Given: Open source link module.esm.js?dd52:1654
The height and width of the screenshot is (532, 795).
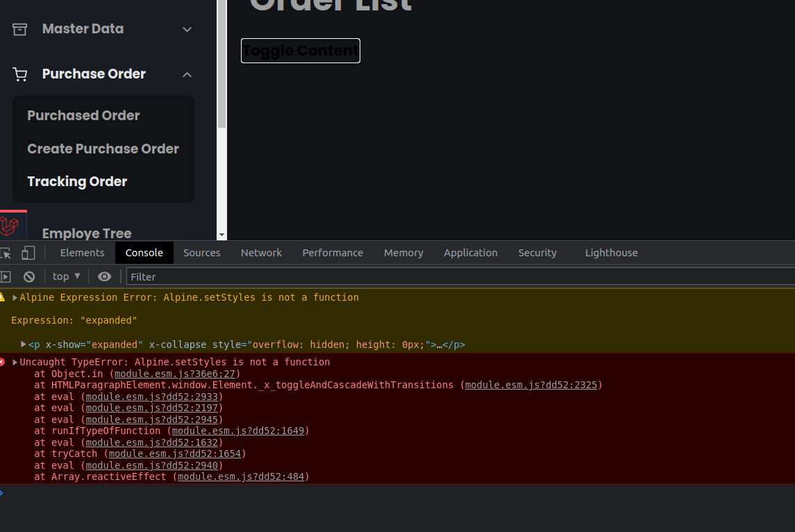Looking at the screenshot, I should (174, 454).
